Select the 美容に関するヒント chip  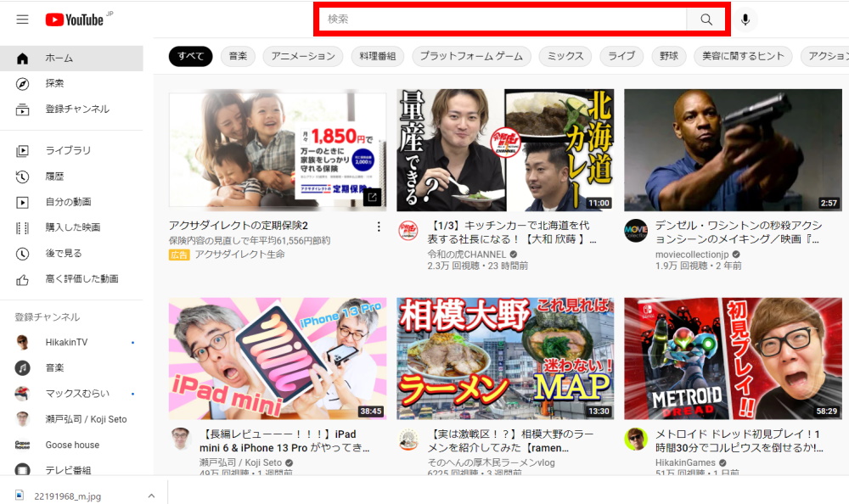743,56
